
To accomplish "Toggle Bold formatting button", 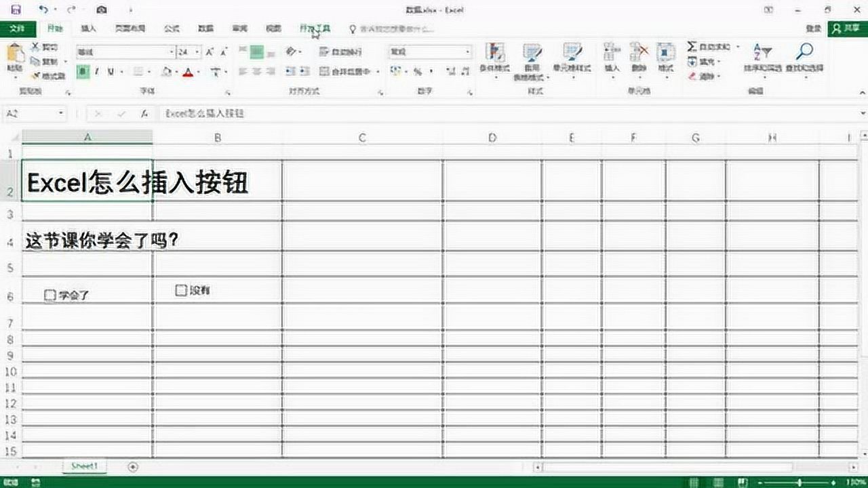I will point(83,71).
